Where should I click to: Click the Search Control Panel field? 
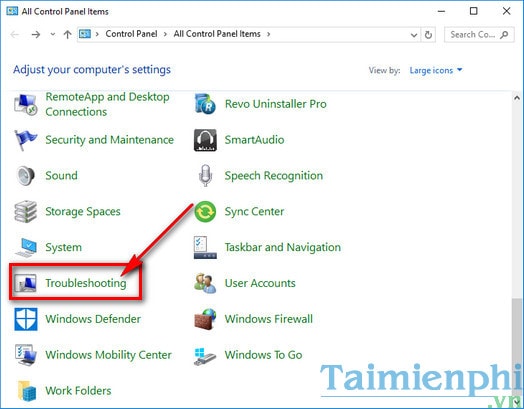click(479, 34)
